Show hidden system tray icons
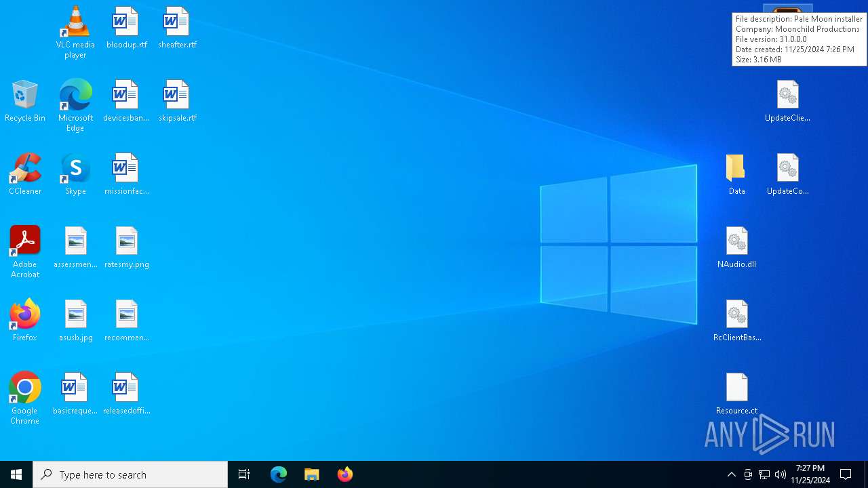The image size is (868, 488). [731, 474]
